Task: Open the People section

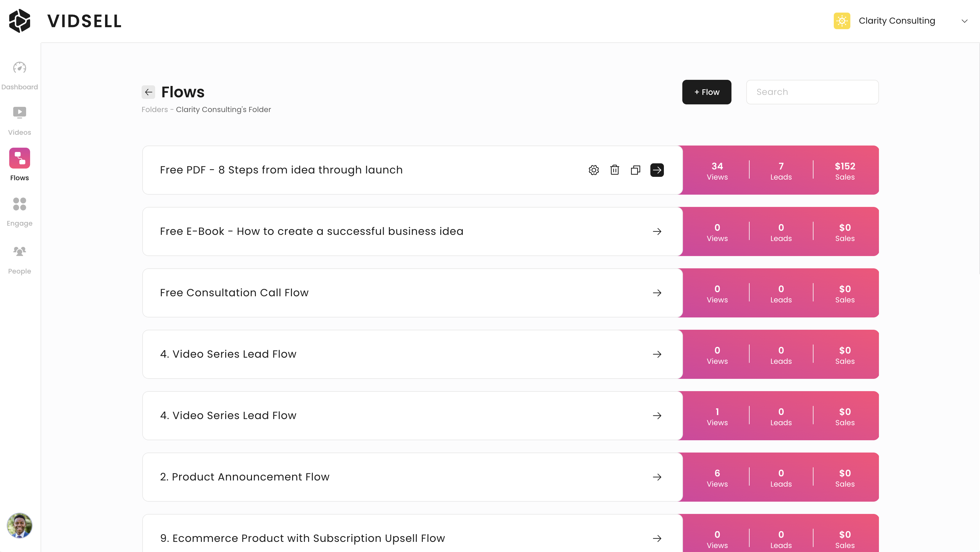Action: (x=19, y=259)
